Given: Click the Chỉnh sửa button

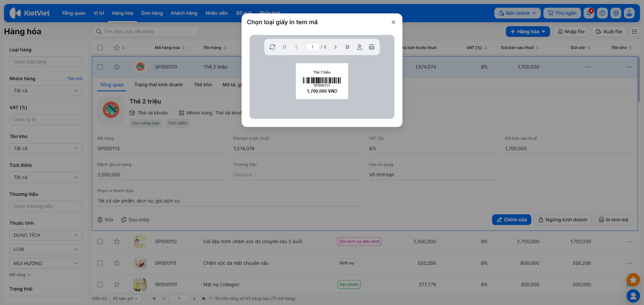Looking at the screenshot, I should (x=512, y=220).
